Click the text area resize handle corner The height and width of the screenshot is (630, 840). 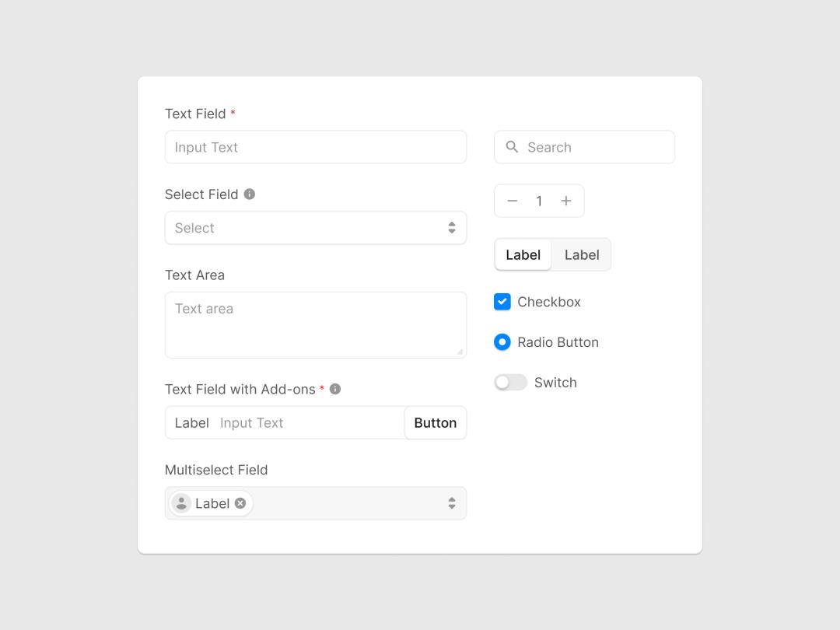460,352
